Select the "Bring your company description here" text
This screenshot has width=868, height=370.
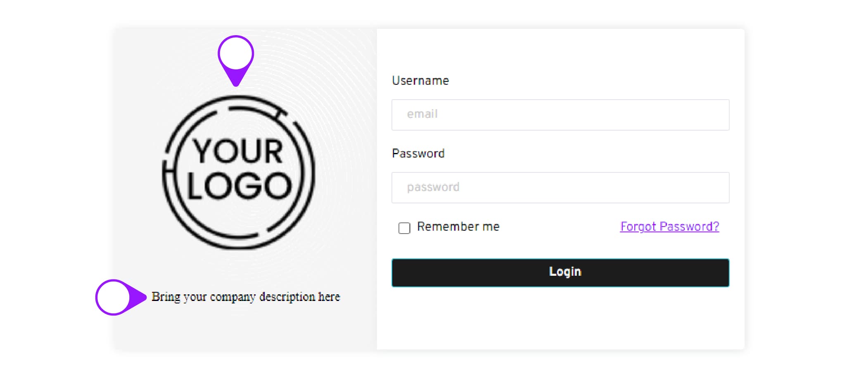coord(246,297)
